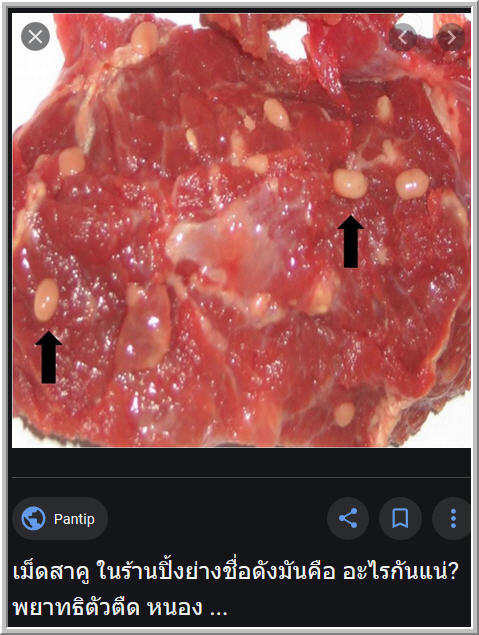
Task: Click the cyst near the meat's bottom edge
Action: pyautogui.click(x=345, y=414)
